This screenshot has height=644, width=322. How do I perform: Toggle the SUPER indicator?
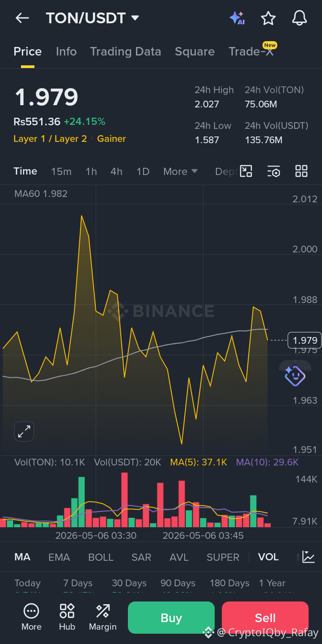coord(223,557)
